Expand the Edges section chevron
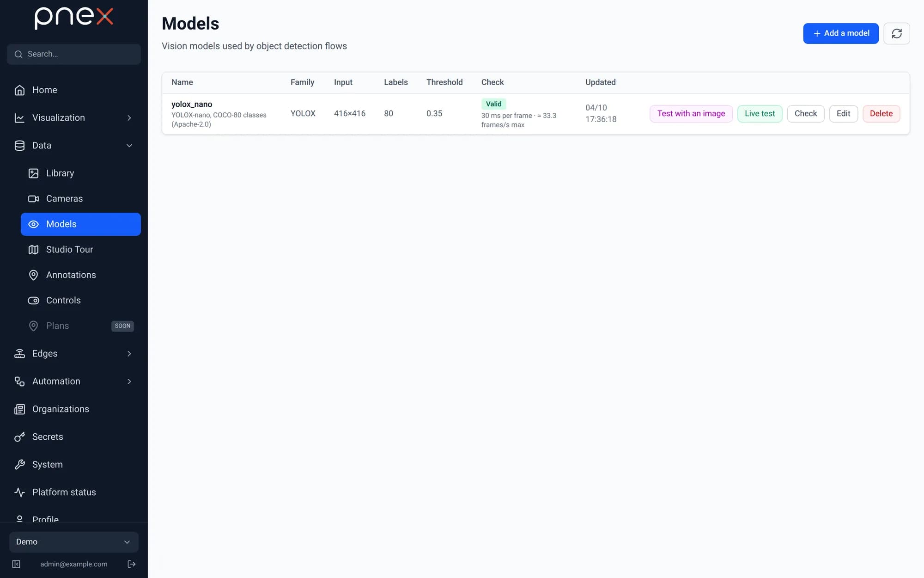This screenshot has width=924, height=578. [129, 354]
